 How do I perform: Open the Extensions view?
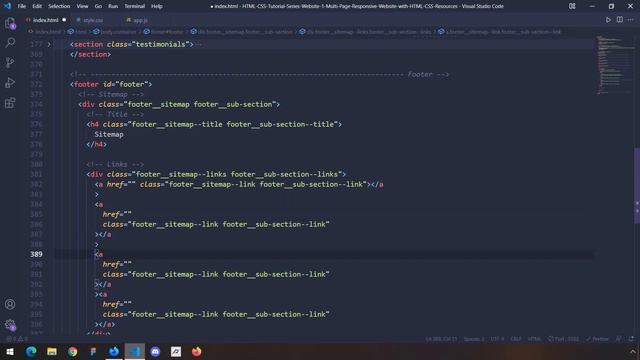point(10,102)
